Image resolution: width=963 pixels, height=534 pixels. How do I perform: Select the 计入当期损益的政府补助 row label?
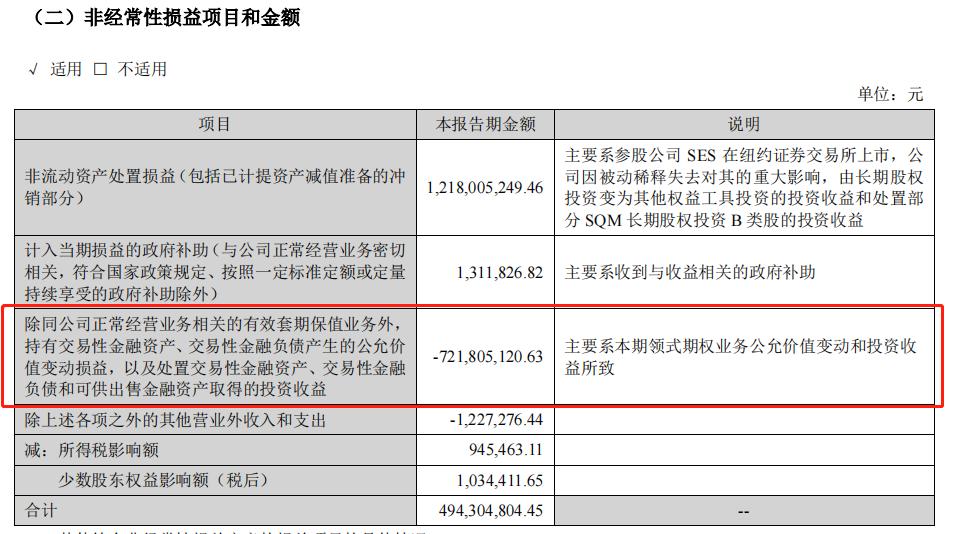click(x=215, y=272)
